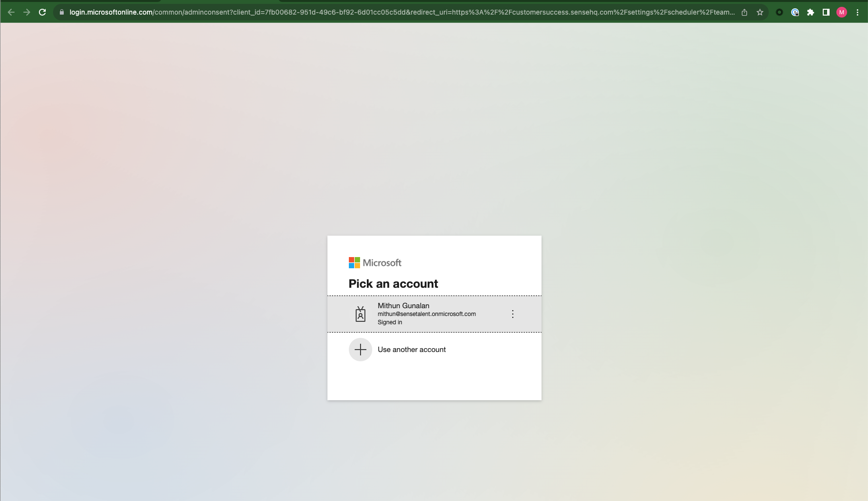Screen dimensions: 868x501
Task: Go back to the previous page
Action: point(11,12)
